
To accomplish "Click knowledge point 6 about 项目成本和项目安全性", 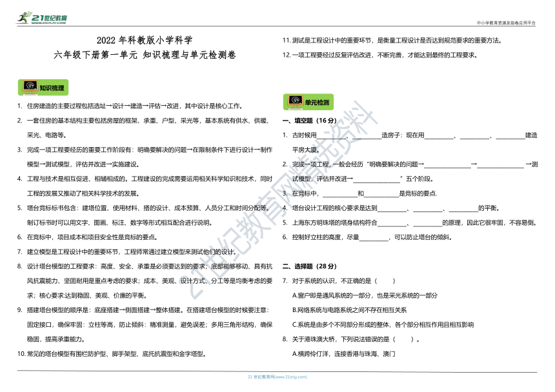I will pyautogui.click(x=87, y=237).
